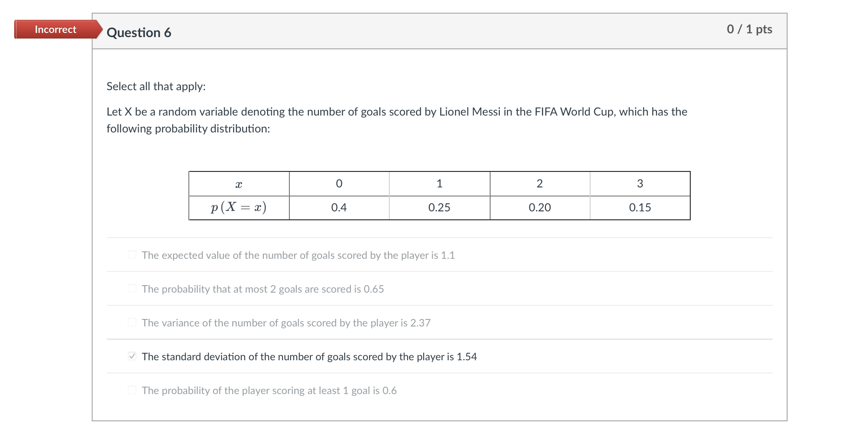Select the Question 6 heading
Image resolution: width=868 pixels, height=434 pixels.
(139, 32)
